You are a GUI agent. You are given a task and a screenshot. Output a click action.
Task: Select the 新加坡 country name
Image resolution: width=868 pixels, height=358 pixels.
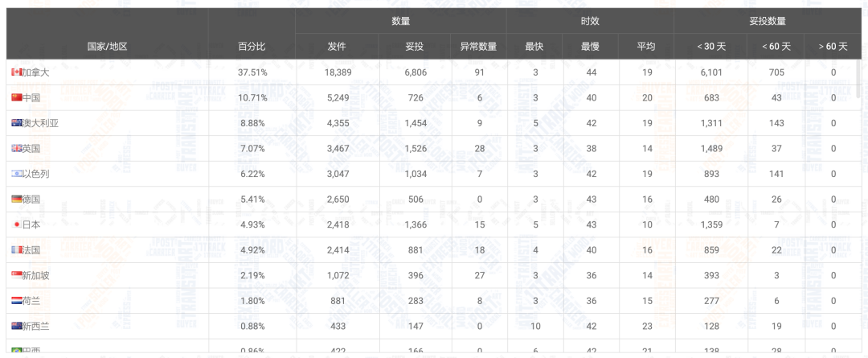pos(35,275)
